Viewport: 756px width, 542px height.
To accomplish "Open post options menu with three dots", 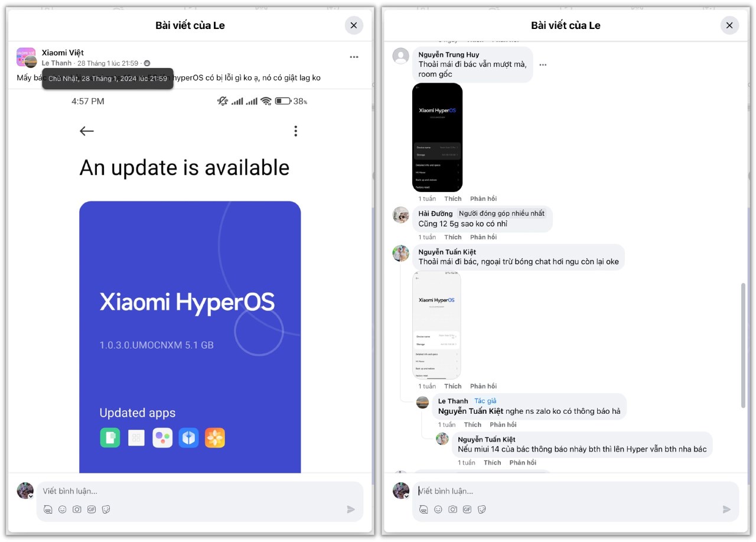I will (354, 57).
